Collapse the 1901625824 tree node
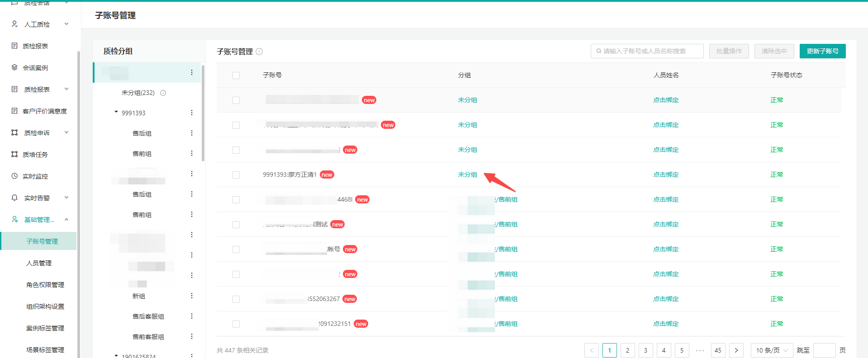 [x=116, y=356]
